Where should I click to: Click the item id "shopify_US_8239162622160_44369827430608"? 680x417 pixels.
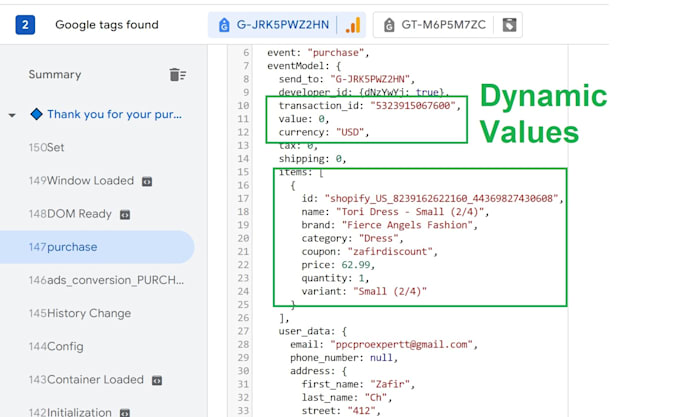tap(441, 199)
